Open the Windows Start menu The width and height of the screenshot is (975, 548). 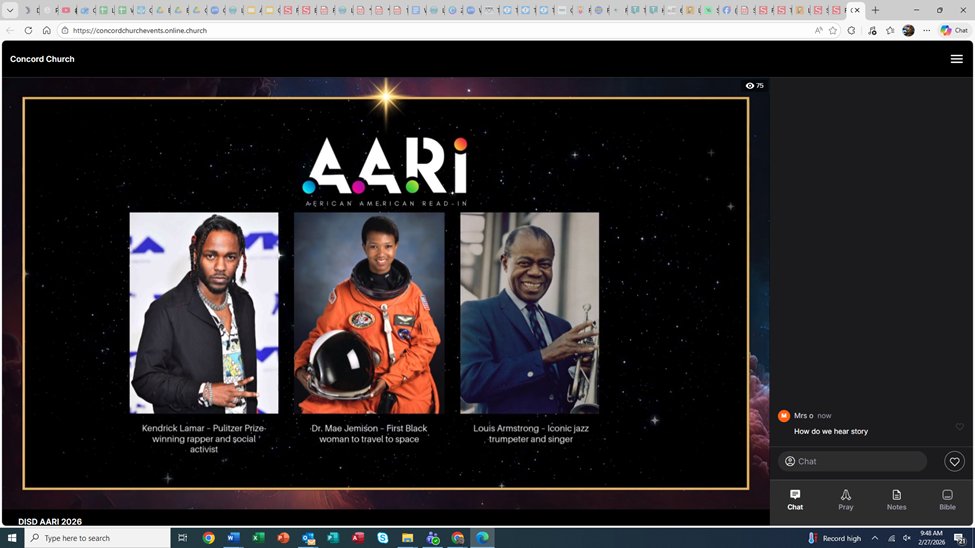click(x=11, y=538)
